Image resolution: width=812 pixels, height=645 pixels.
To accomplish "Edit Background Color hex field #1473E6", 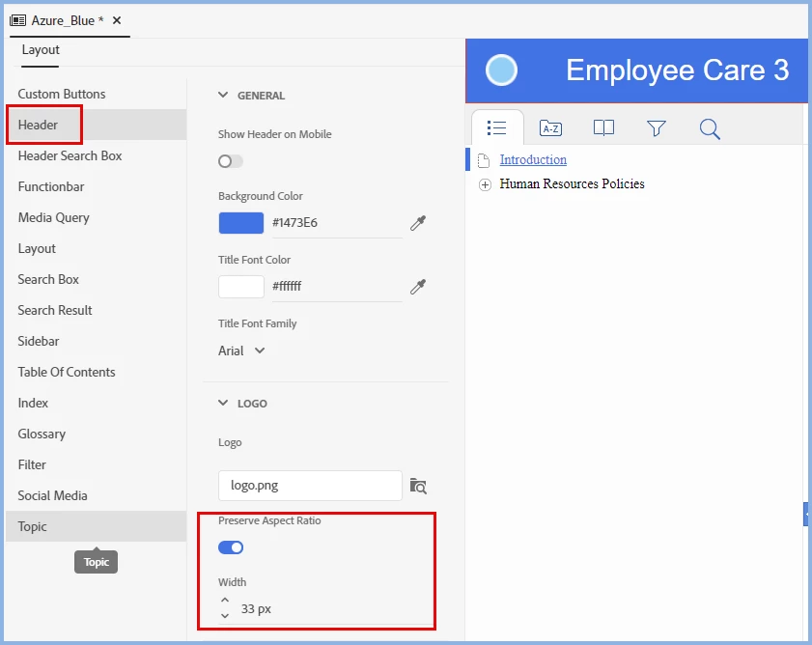I will pos(337,223).
